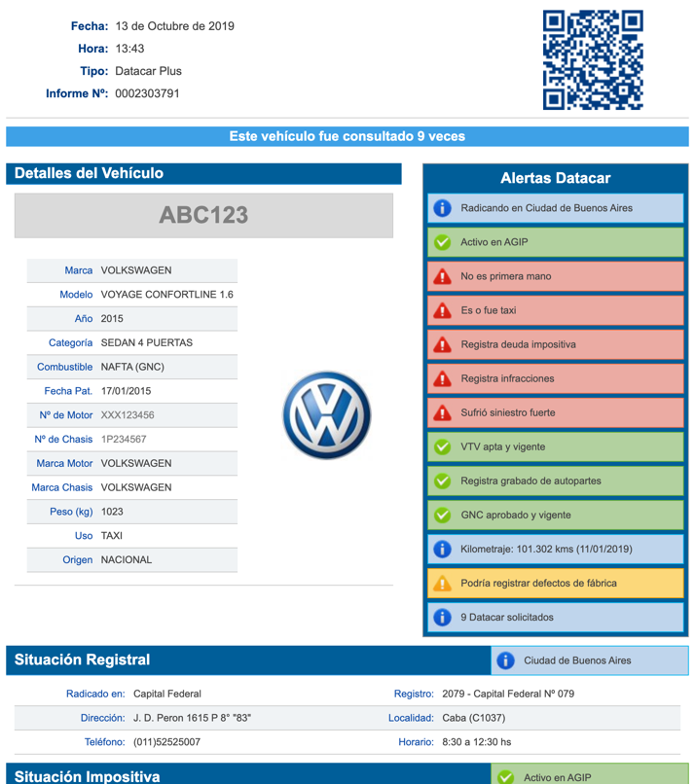Viewport: 695px width, 784px height.
Task: Click the Categoría value SEDAN 4 PUERTAS
Action: coord(147,342)
